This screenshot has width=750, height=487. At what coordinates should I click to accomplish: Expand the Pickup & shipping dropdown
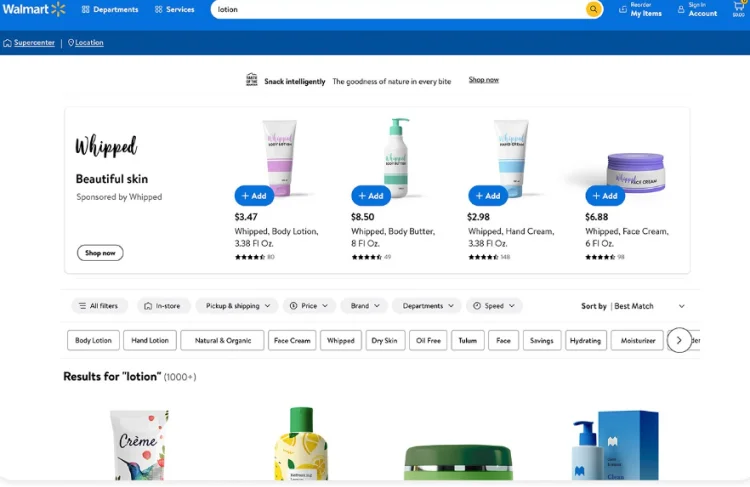(237, 306)
